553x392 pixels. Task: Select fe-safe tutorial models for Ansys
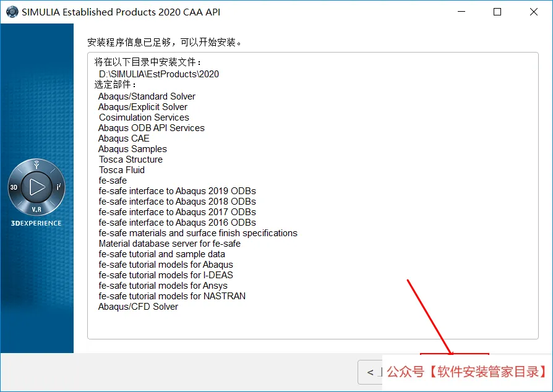[x=163, y=286]
